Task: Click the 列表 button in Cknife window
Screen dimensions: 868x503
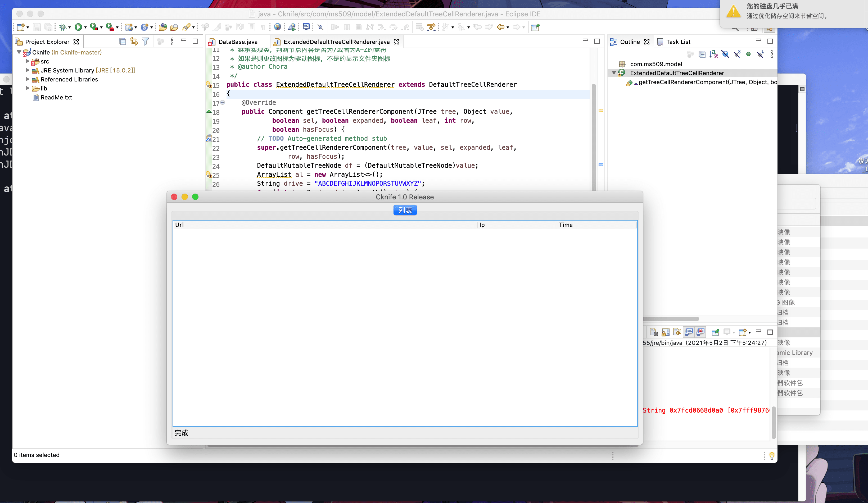Action: coord(405,210)
